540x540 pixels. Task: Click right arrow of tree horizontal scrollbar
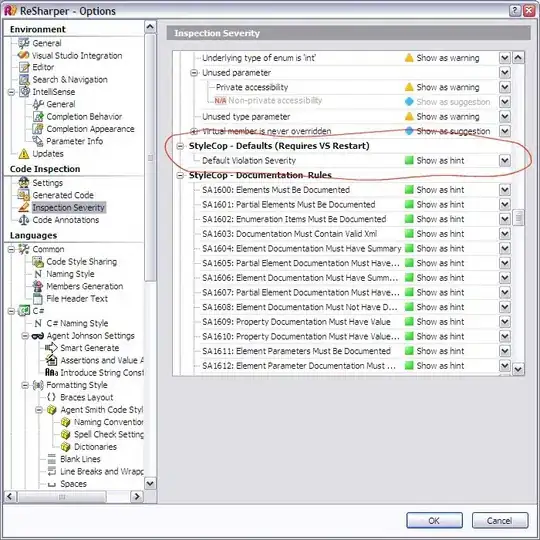tap(137, 496)
